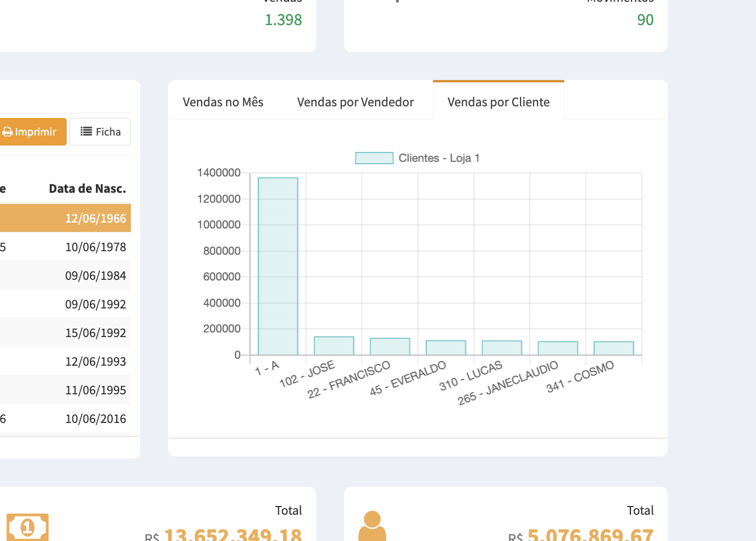Select the highlighted row dated 12/06/1966
The image size is (756, 541).
pos(64,219)
